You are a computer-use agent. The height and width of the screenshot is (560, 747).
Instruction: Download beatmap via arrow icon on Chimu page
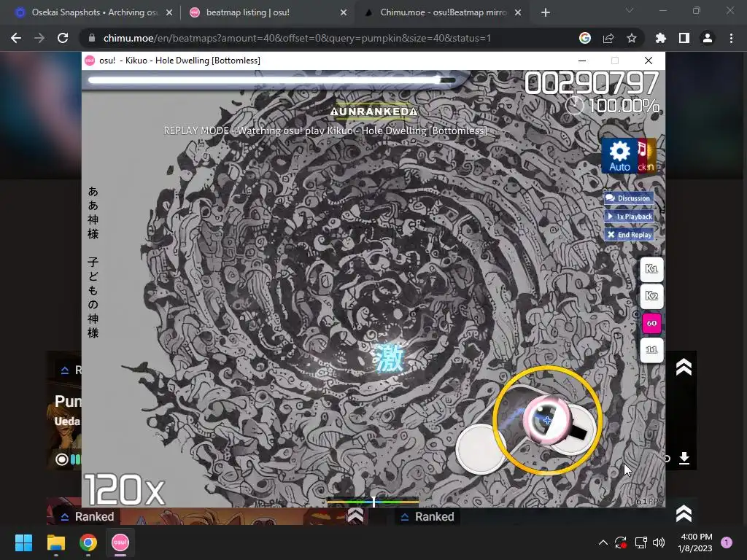[x=684, y=458]
